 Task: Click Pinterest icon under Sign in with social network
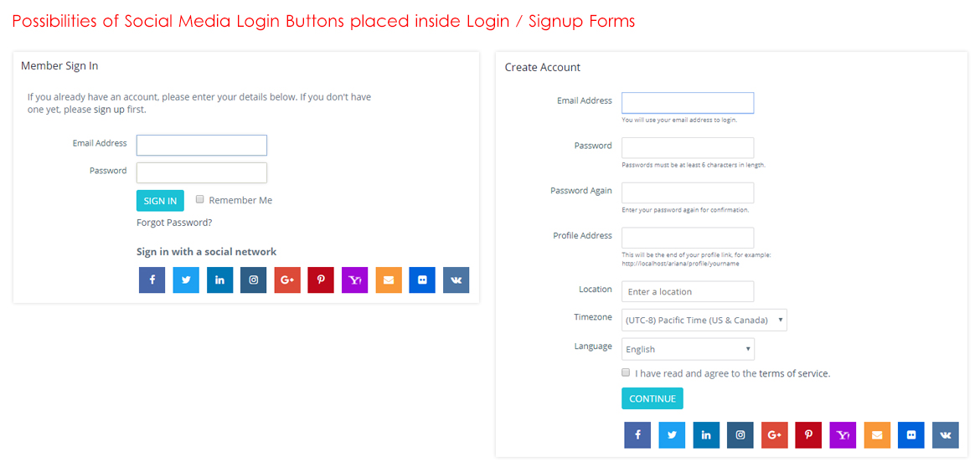pyautogui.click(x=321, y=280)
